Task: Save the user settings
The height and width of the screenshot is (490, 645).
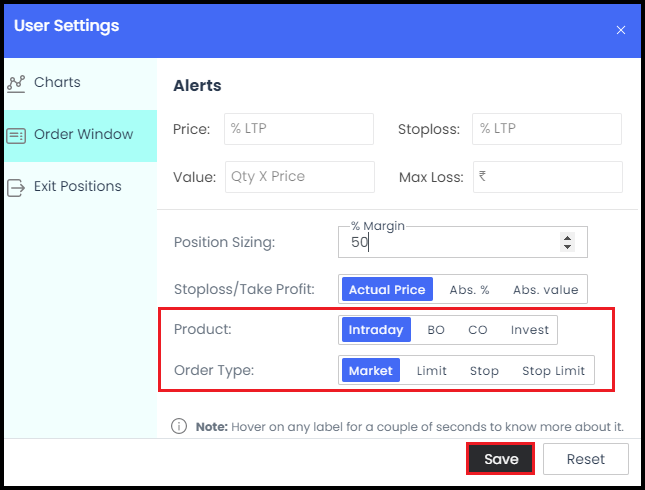Action: tap(501, 459)
